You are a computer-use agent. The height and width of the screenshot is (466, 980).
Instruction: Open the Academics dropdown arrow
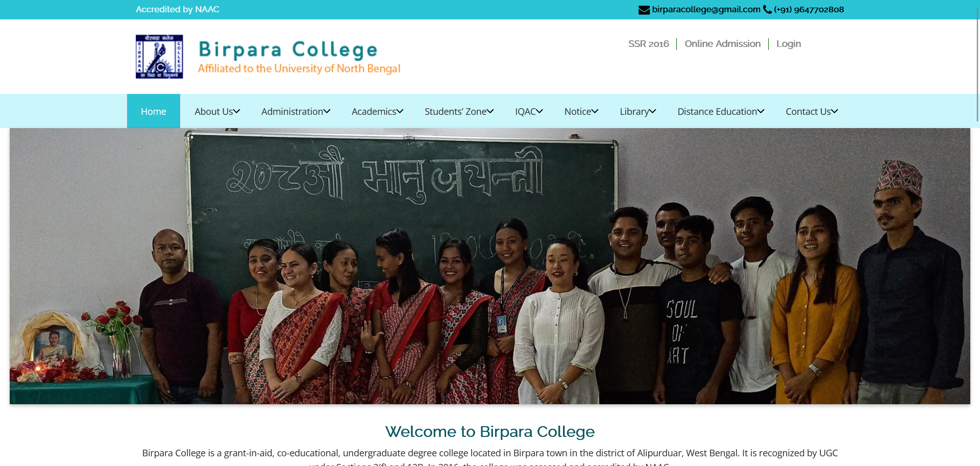click(400, 111)
